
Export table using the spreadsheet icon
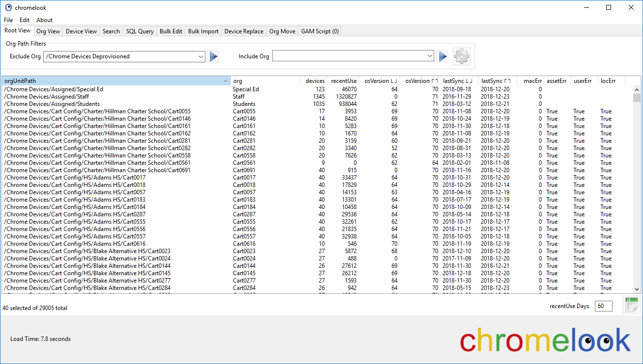(x=632, y=305)
